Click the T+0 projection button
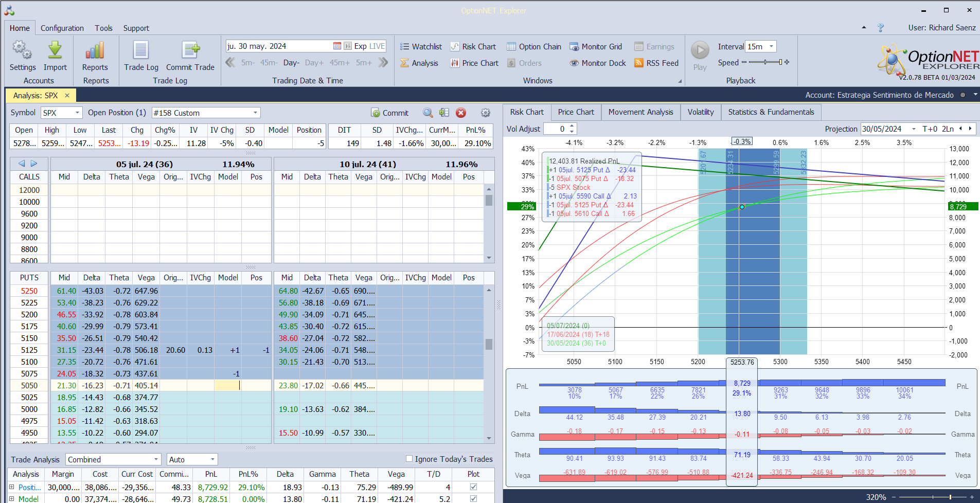This screenshot has width=980, height=503. coord(930,129)
